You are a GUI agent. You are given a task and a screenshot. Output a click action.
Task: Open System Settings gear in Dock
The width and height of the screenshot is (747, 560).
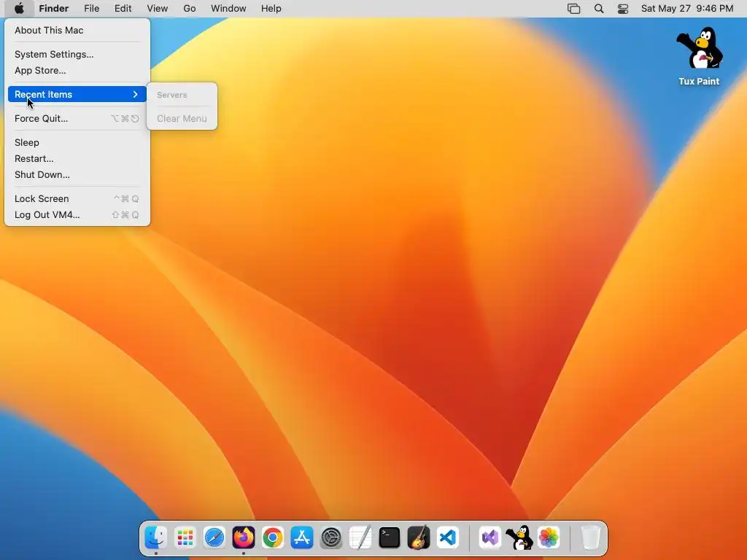click(331, 538)
